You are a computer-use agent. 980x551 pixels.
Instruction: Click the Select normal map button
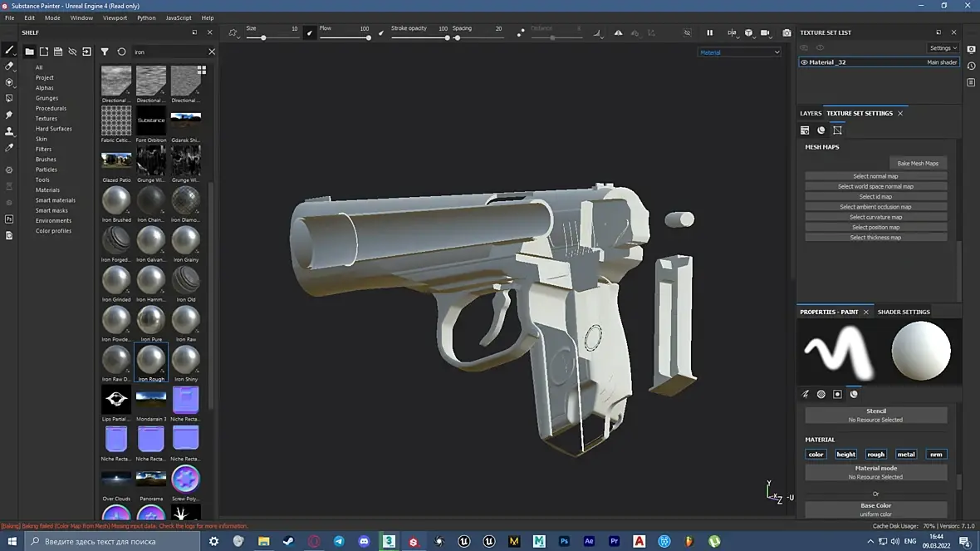coord(875,176)
